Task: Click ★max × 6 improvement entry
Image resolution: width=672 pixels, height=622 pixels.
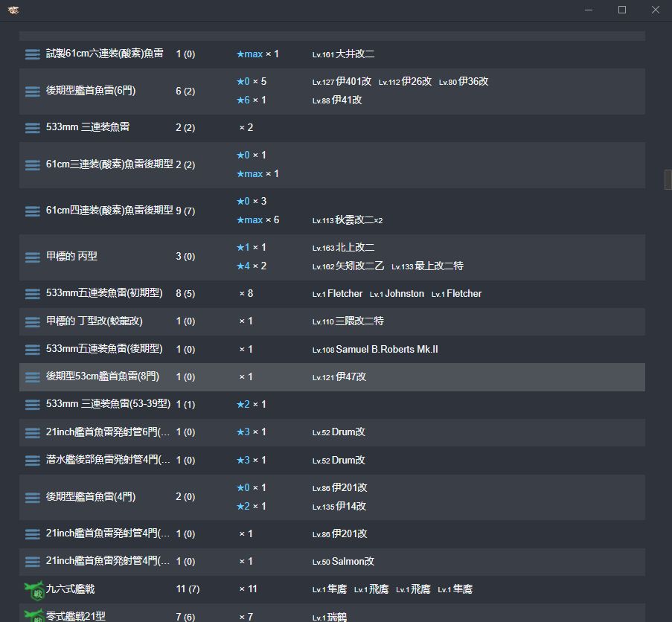Action: 257,220
